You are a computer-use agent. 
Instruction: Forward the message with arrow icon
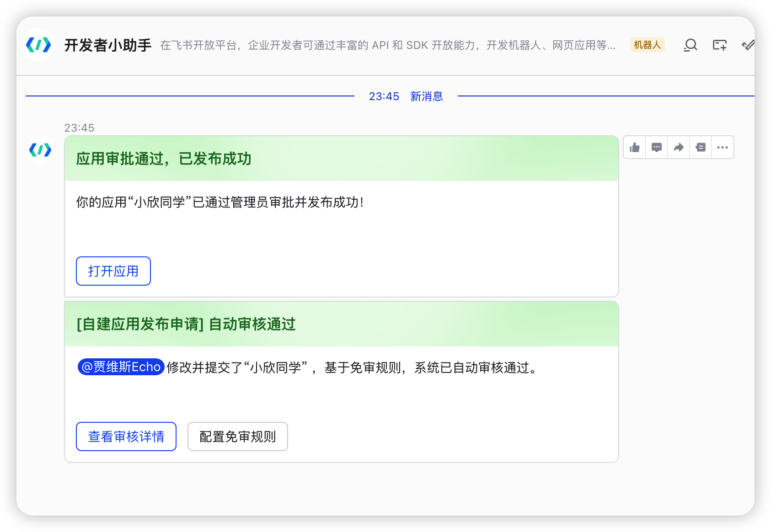pyautogui.click(x=679, y=148)
